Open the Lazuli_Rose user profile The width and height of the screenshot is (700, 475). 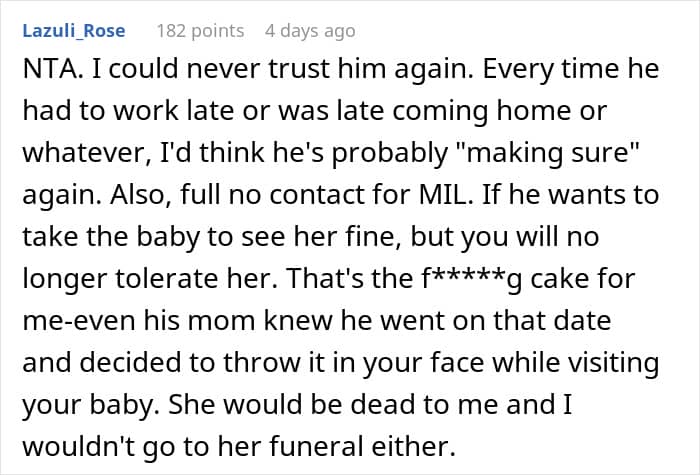(x=74, y=31)
